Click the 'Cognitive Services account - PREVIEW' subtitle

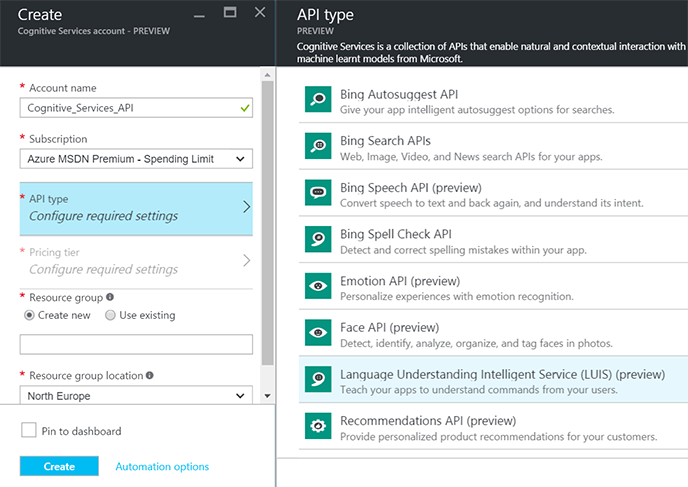(x=93, y=31)
